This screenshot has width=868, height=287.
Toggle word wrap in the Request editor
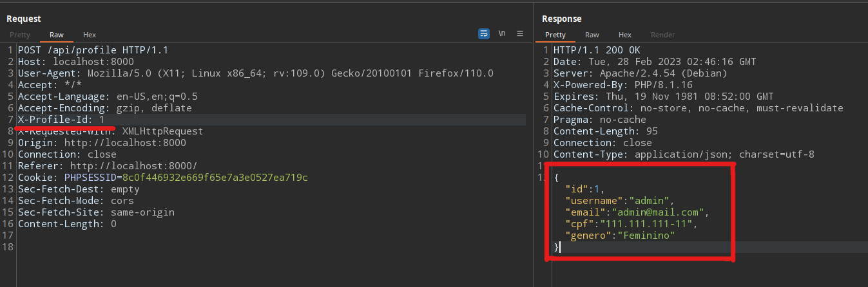pos(483,34)
